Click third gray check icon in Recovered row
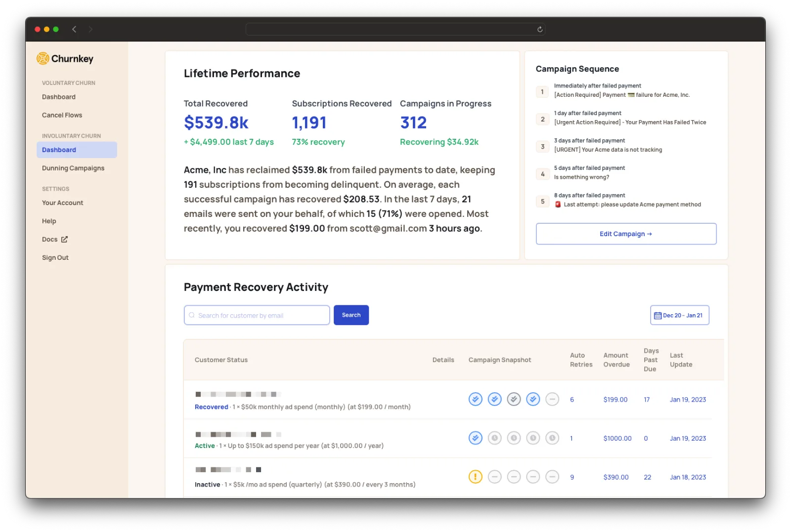791x532 pixels. coord(514,399)
